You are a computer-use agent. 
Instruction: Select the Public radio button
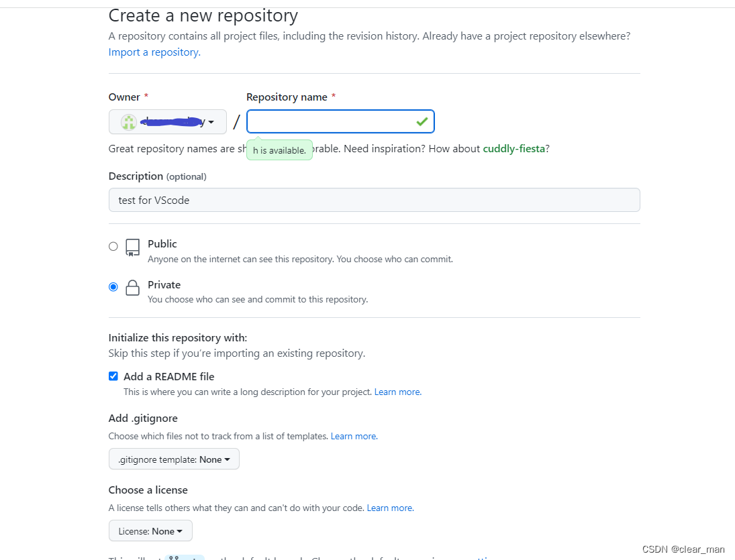pyautogui.click(x=113, y=246)
